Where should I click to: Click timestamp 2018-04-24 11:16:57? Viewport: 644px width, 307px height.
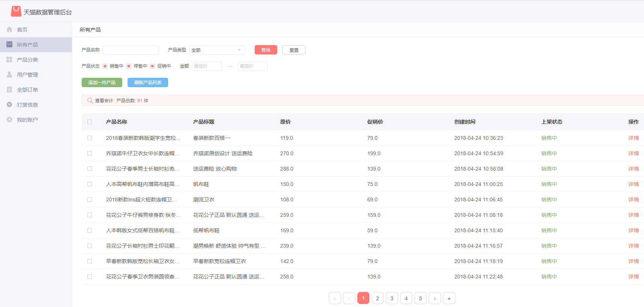pos(478,246)
